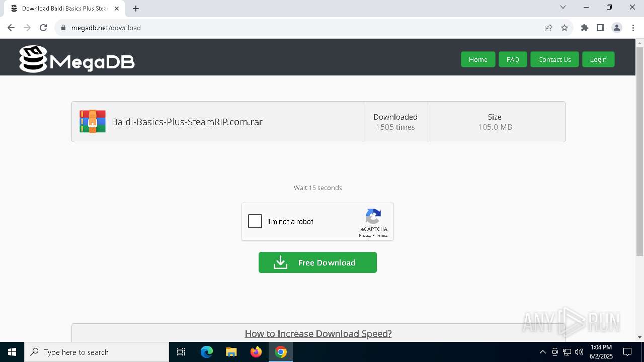Share this page icon in address bar
The image size is (644, 362).
tap(548, 28)
